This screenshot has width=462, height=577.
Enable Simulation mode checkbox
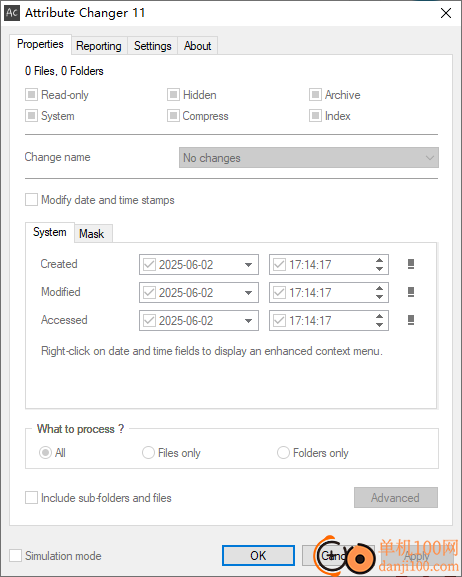[15, 555]
